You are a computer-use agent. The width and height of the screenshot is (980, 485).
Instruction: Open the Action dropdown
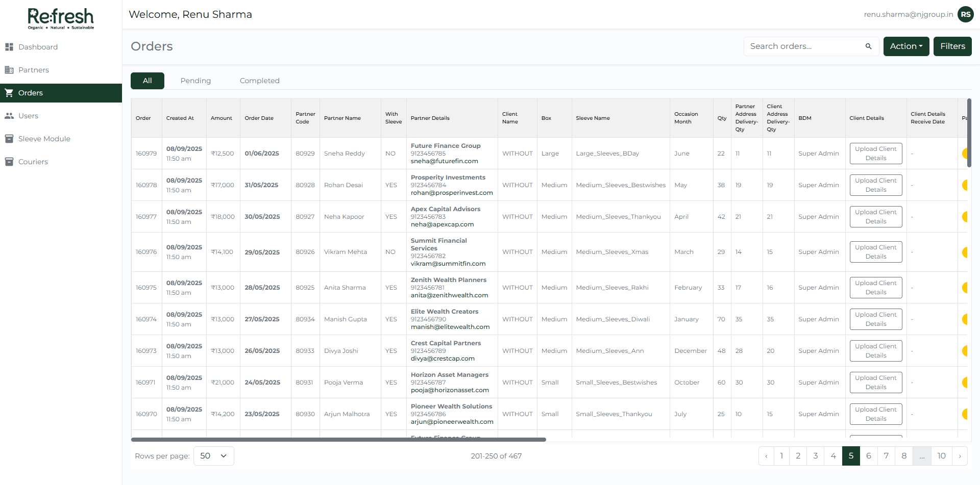(x=906, y=46)
